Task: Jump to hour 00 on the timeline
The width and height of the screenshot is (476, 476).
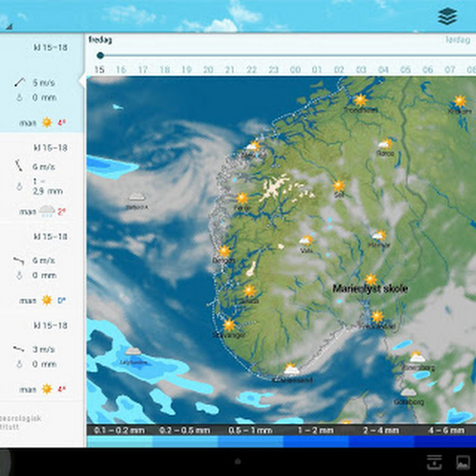Action: (295, 70)
